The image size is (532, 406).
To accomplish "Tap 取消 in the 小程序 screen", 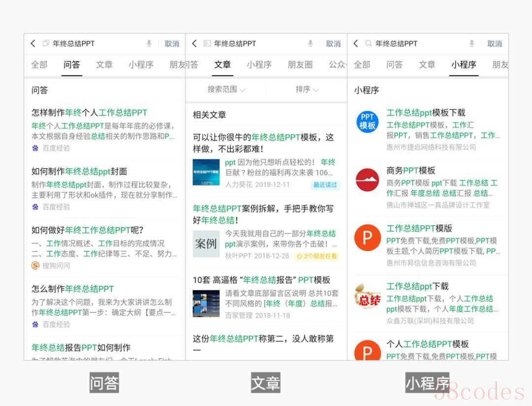I will (x=495, y=44).
